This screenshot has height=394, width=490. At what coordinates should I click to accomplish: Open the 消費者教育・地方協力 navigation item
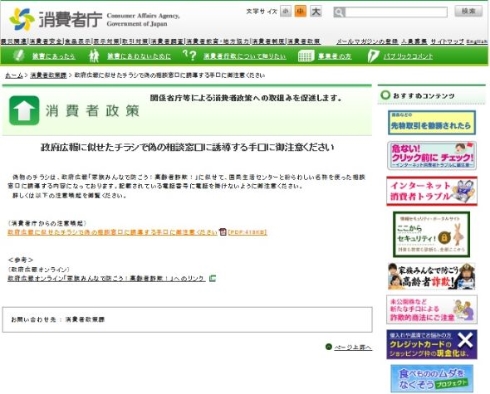[x=217, y=41]
